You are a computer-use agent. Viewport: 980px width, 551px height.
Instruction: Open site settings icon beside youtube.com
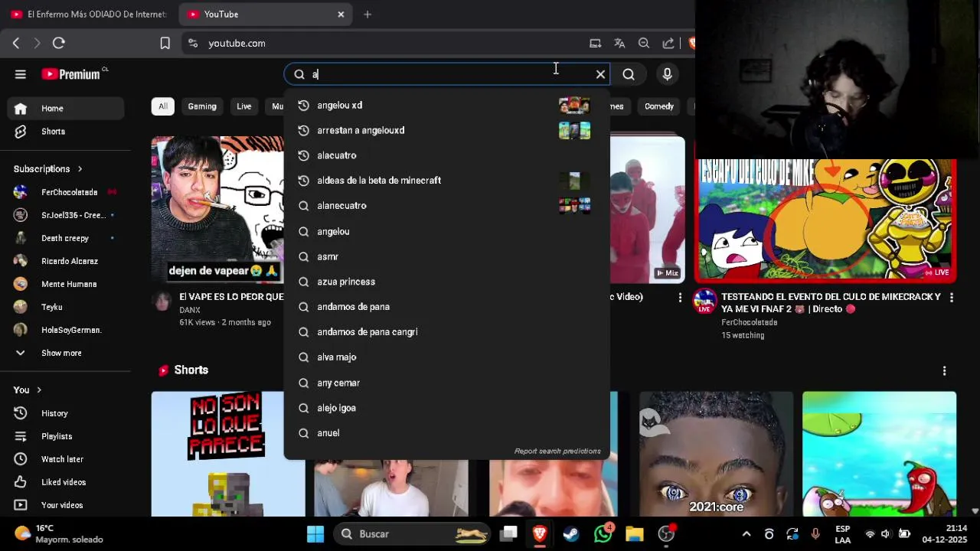click(192, 44)
